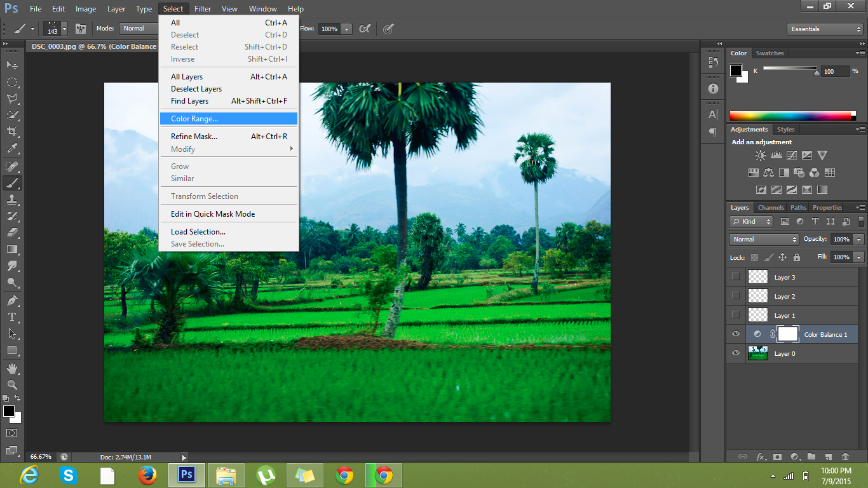
Task: Create a new layer group
Action: tap(811, 456)
